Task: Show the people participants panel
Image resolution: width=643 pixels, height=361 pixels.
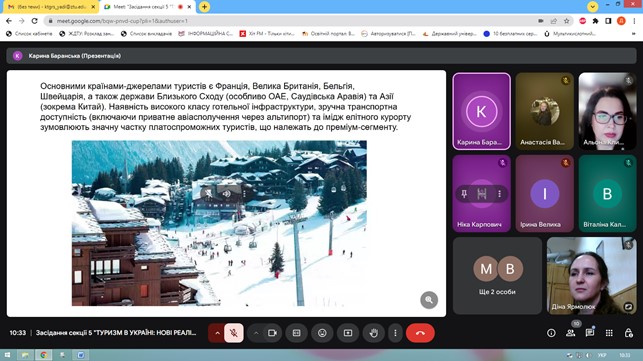Action: (570, 333)
